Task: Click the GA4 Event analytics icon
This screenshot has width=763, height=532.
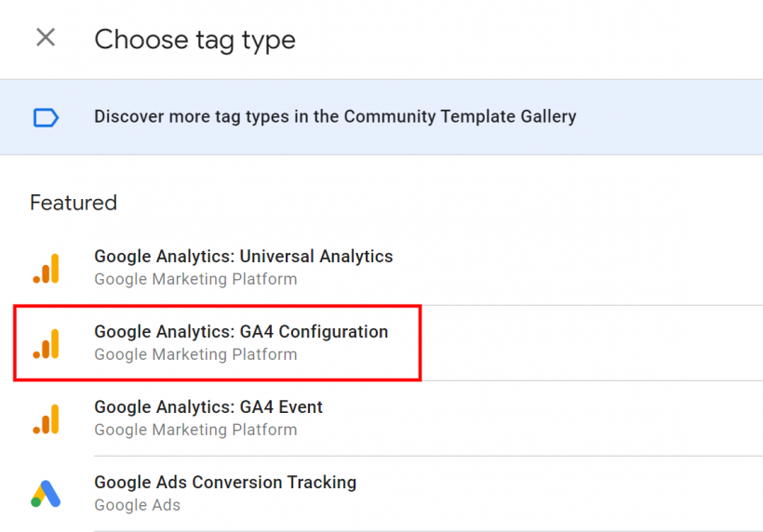Action: [x=46, y=419]
